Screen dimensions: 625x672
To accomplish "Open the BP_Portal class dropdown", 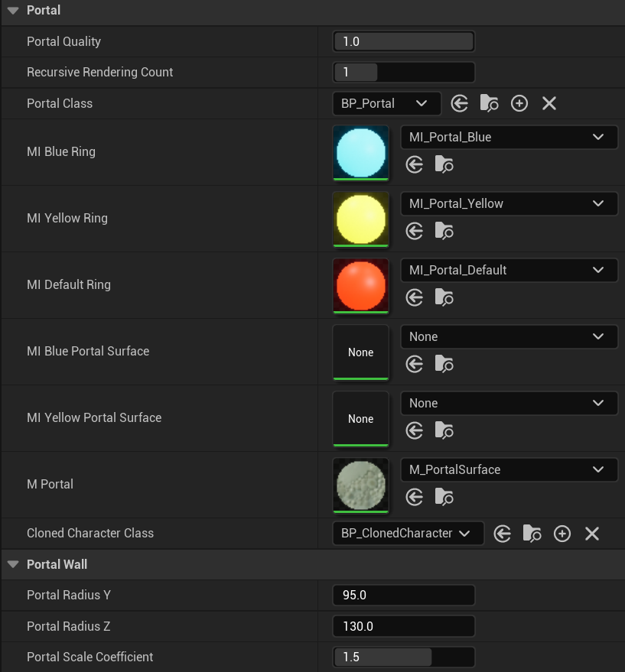I will pyautogui.click(x=386, y=103).
